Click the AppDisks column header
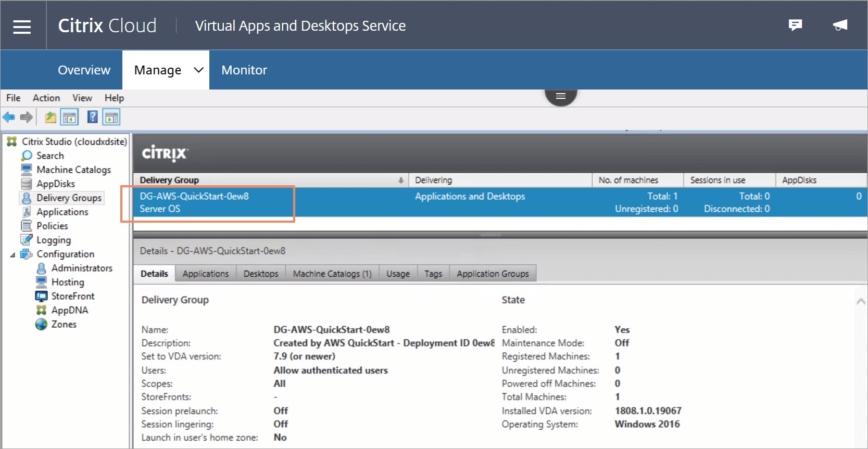The height and width of the screenshot is (449, 868). (x=821, y=180)
